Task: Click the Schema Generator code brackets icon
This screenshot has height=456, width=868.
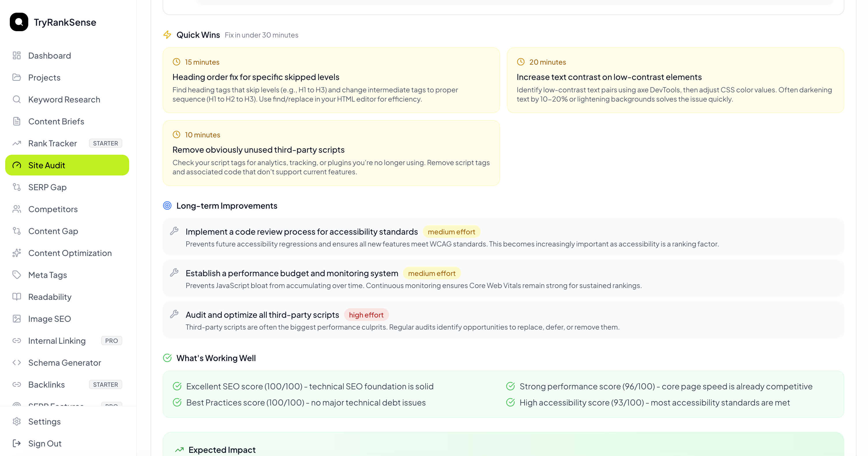Action: pyautogui.click(x=16, y=362)
